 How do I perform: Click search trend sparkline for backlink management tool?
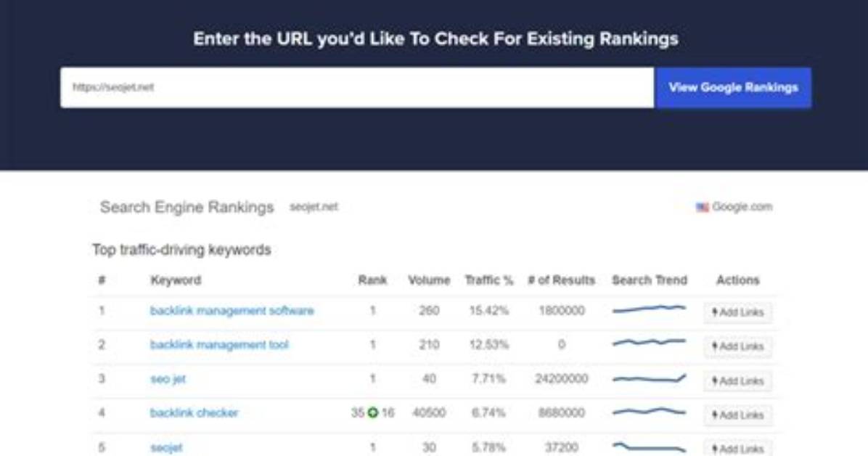649,343
